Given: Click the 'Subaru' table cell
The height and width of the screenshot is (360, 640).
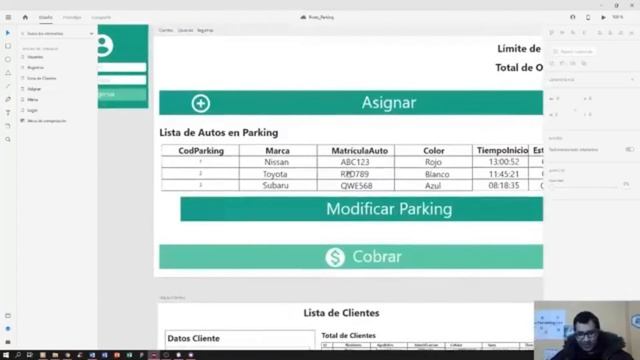Looking at the screenshot, I should (276, 185).
